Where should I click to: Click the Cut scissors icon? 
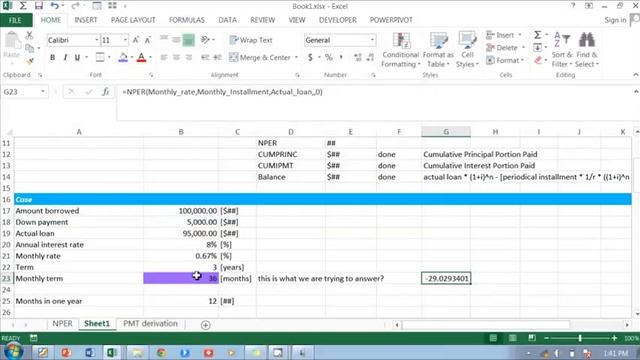[x=29, y=36]
